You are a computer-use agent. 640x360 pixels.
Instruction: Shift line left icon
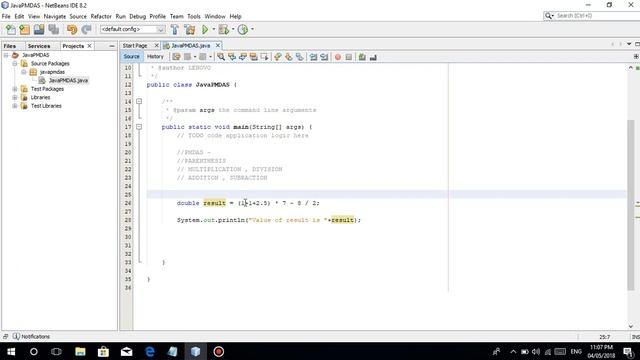(313, 57)
